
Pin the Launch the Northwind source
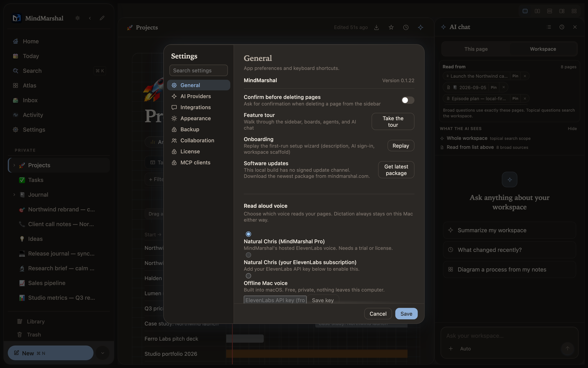tap(515, 76)
